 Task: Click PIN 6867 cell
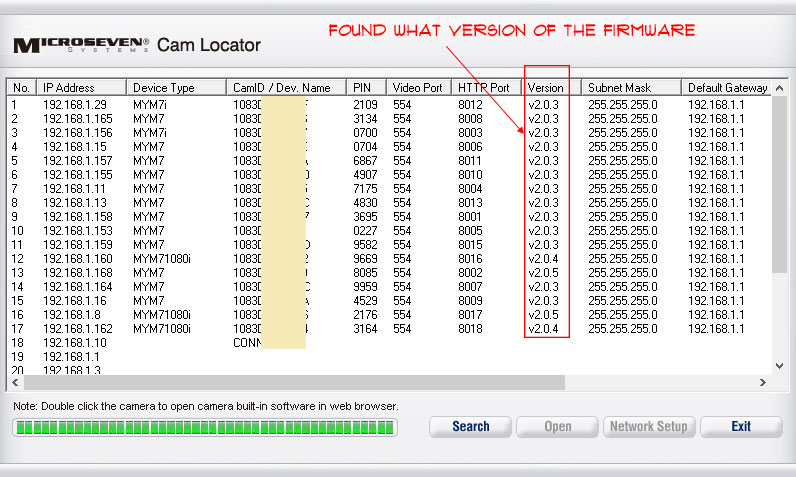(x=366, y=161)
